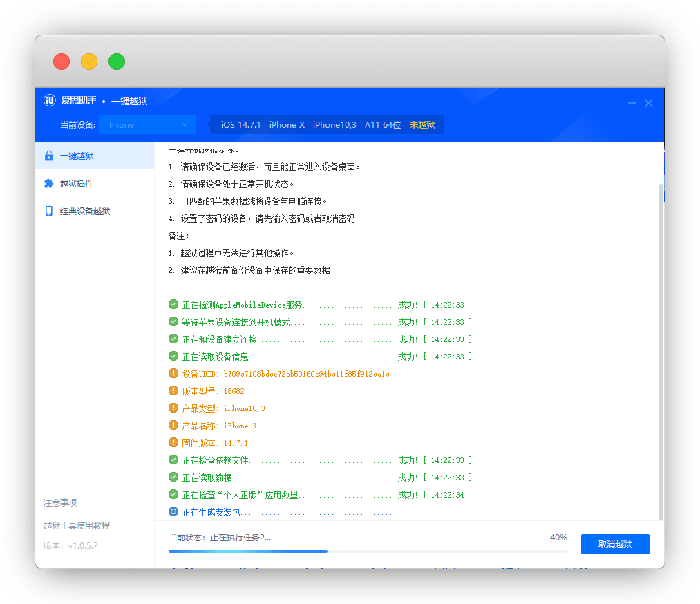Click the blue progress icon beside 正在生成安装包
The height and width of the screenshot is (604, 700).
(x=173, y=511)
